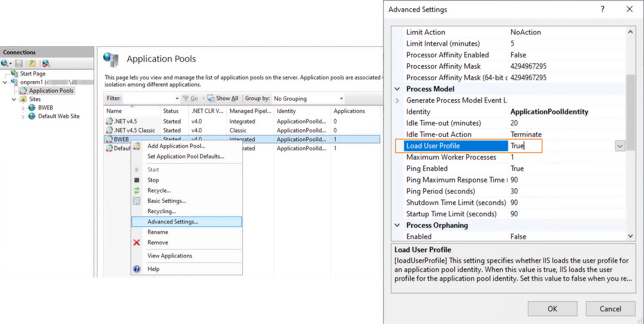Select the Processor Affinity Enabled row
Screen dimensions: 644x324
point(515,55)
